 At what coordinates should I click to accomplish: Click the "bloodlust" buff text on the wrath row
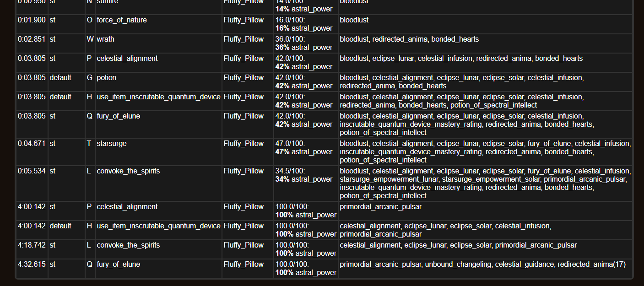coord(351,39)
